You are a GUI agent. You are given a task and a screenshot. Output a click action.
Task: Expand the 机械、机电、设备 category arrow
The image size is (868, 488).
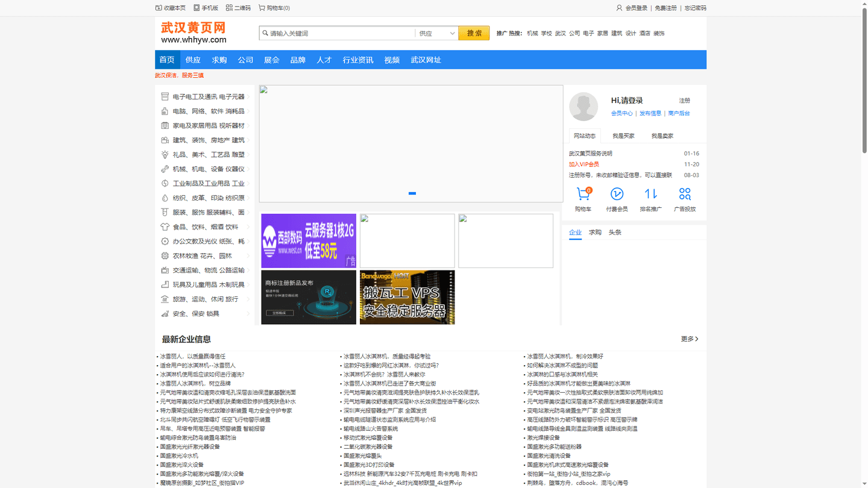tap(248, 169)
